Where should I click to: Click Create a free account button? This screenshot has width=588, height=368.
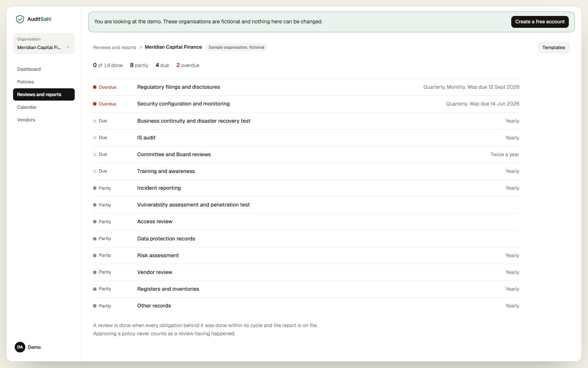click(x=540, y=22)
